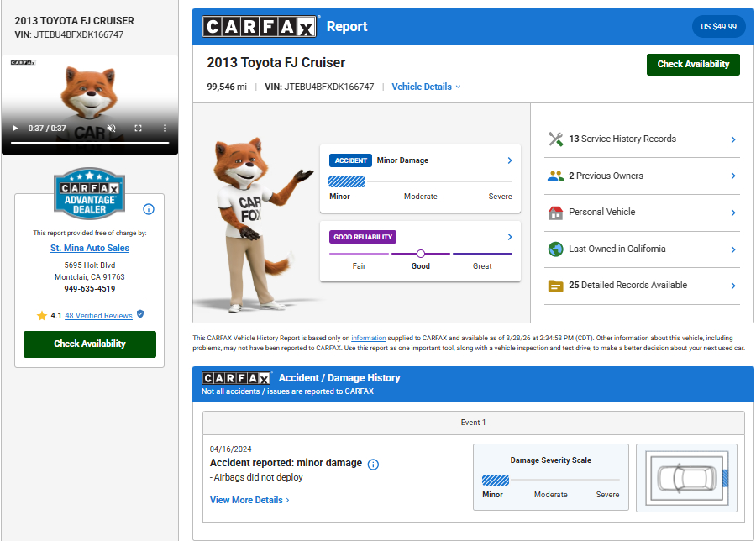
Task: Click the GOOD RELIABILITY badge
Action: (363, 237)
